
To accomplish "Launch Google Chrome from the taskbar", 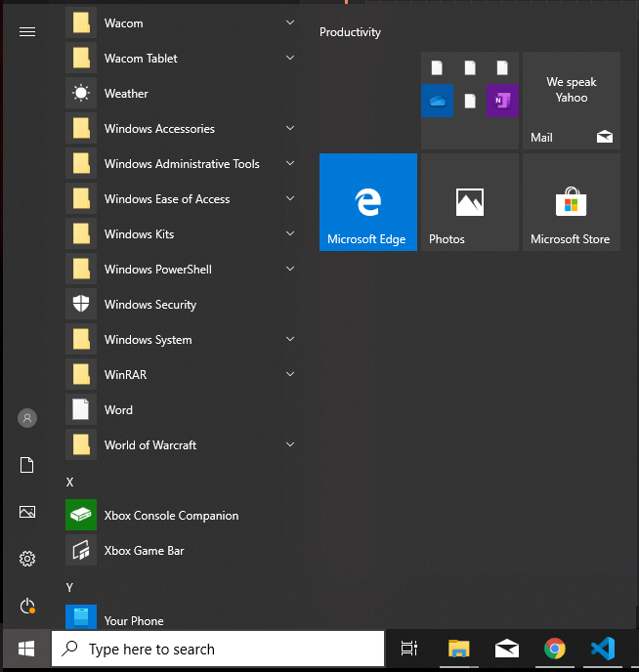I will [555, 649].
